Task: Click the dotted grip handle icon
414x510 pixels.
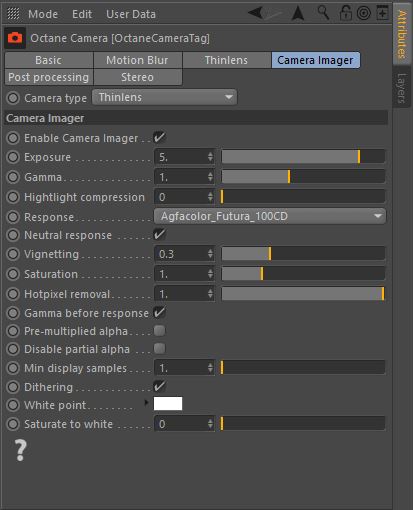Action: [13, 14]
